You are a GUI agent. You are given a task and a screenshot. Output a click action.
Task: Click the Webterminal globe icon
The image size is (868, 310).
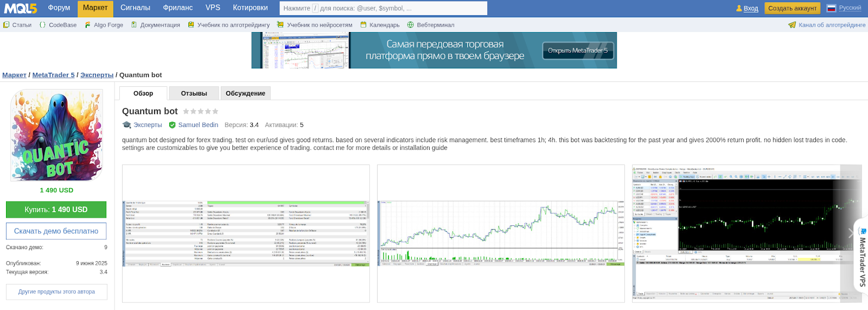[411, 25]
